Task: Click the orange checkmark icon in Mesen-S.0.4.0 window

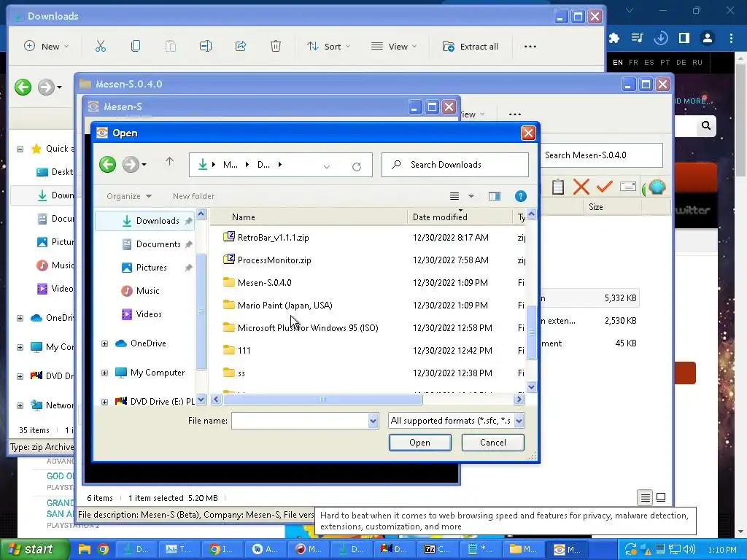Action: click(605, 186)
